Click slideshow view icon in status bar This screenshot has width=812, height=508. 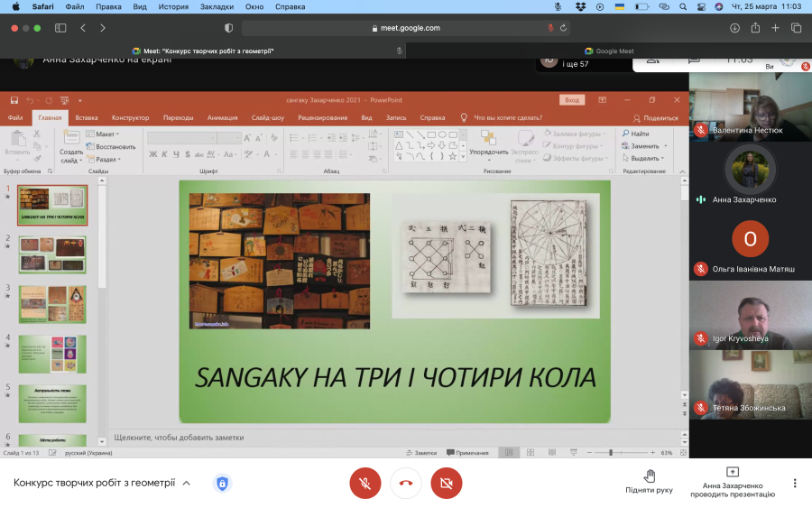pyautogui.click(x=573, y=453)
